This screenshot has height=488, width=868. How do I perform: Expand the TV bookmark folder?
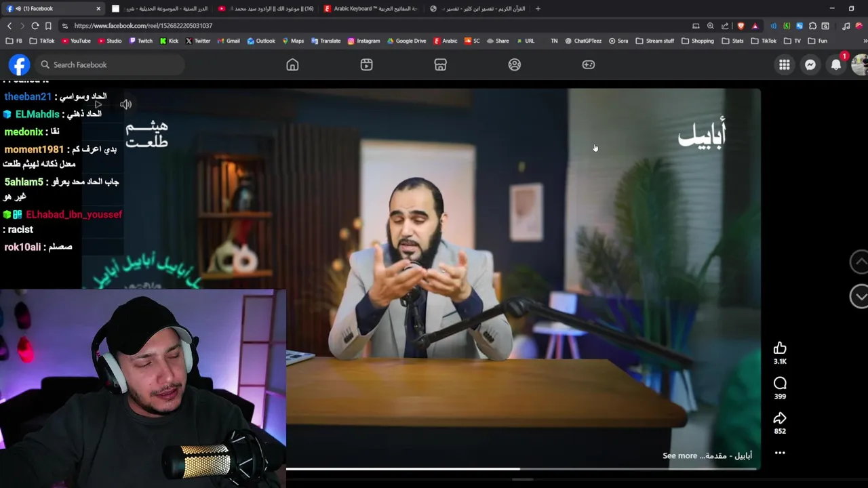[792, 41]
